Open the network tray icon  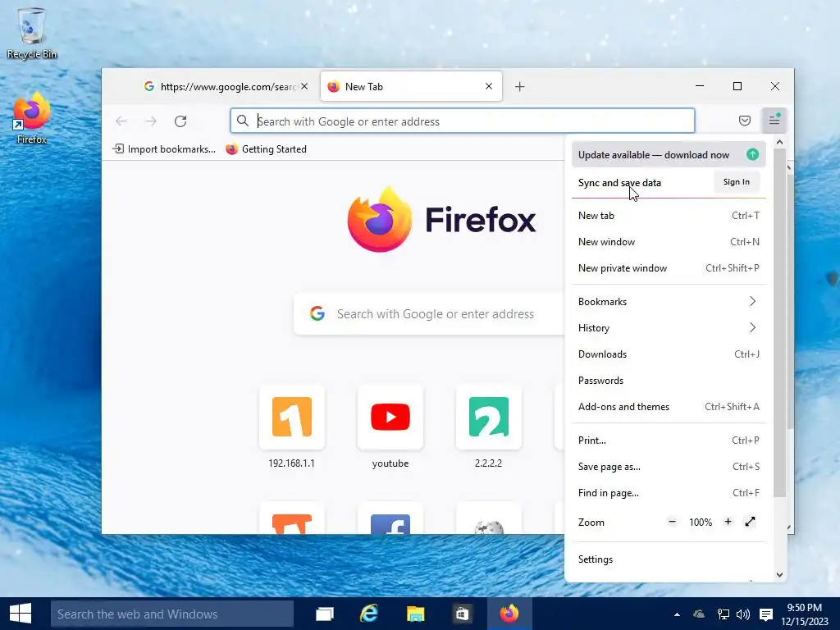tap(723, 614)
